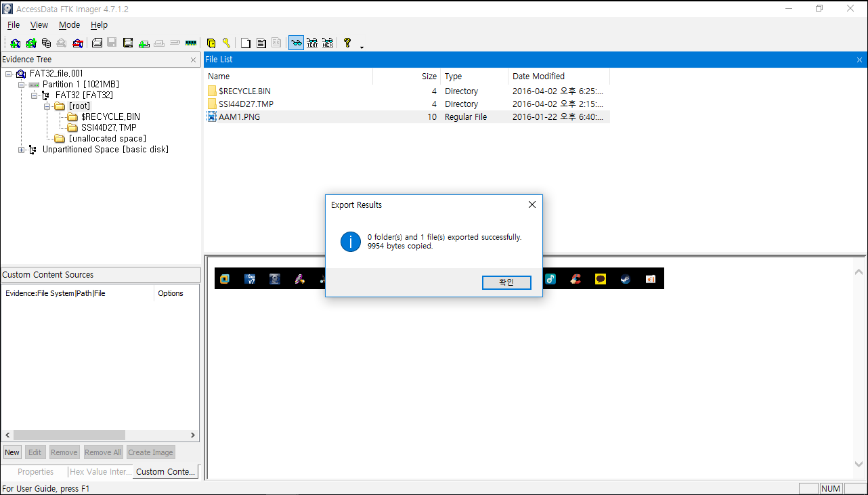This screenshot has width=868, height=495.
Task: Click the Add Evidence Item toolbar icon
Action: (15, 43)
